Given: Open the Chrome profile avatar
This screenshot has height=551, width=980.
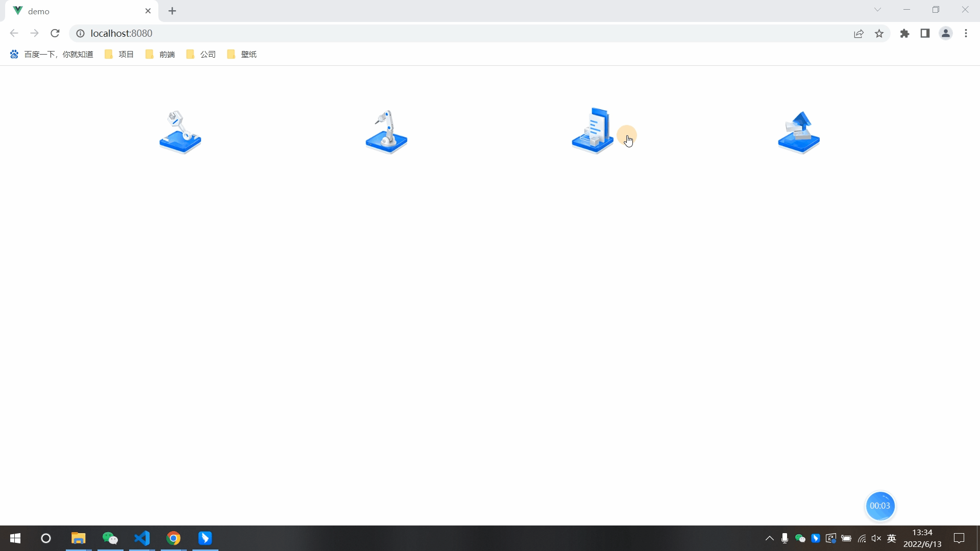Looking at the screenshot, I should (x=945, y=34).
